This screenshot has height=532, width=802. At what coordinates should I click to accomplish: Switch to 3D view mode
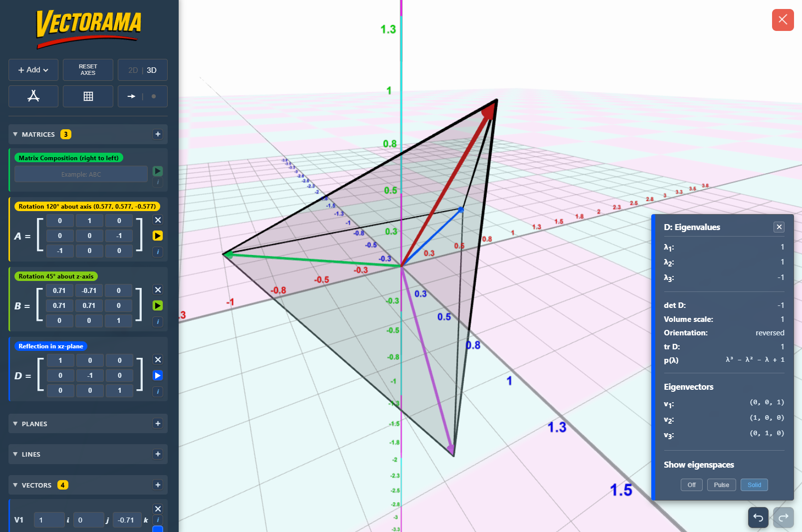tap(152, 70)
